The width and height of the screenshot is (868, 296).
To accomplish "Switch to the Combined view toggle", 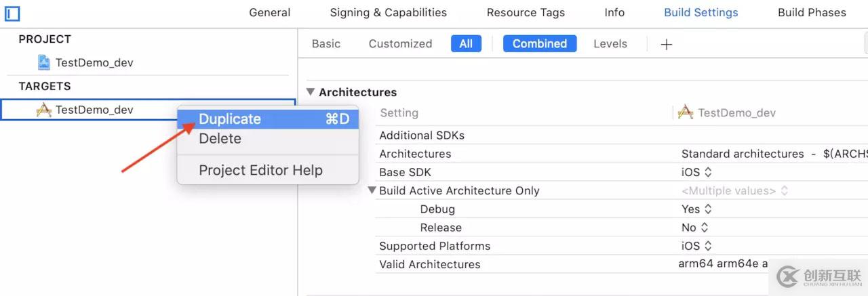I will pos(540,43).
